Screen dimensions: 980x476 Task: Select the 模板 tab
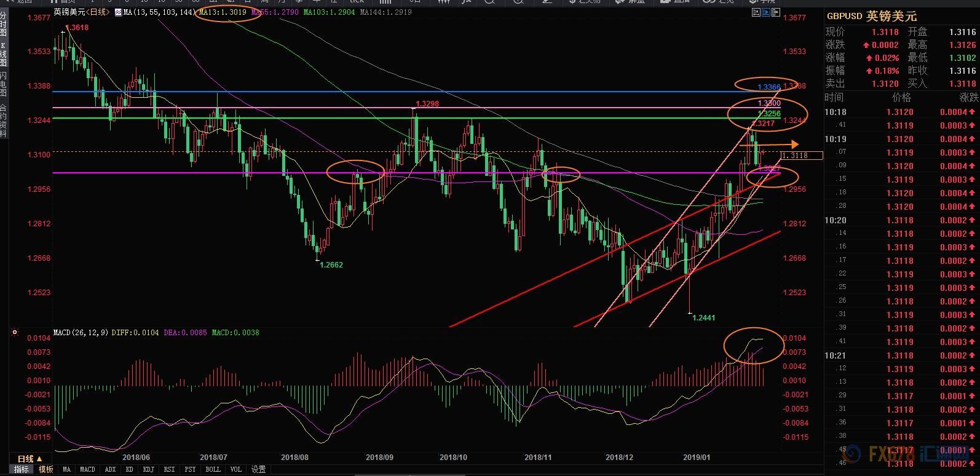pyautogui.click(x=46, y=469)
